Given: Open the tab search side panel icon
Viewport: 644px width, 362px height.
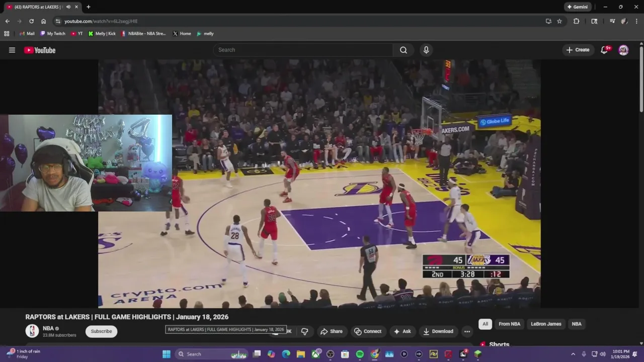Looking at the screenshot, I should [594, 21].
